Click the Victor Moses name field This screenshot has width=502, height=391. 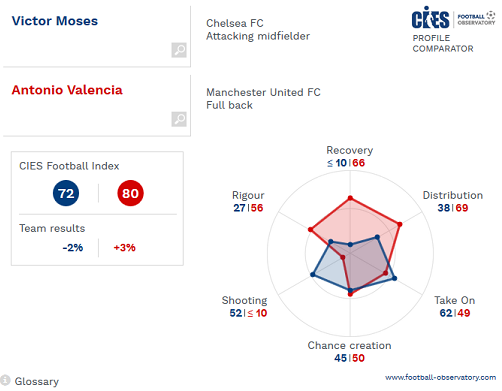point(97,36)
